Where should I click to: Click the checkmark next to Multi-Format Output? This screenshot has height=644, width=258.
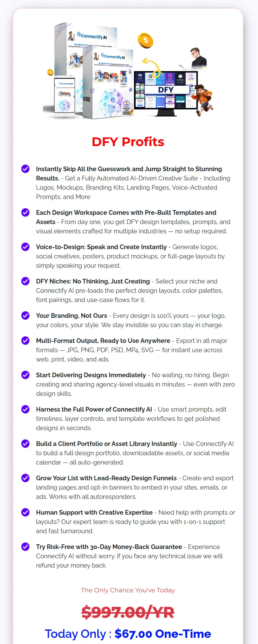pyautogui.click(x=25, y=341)
